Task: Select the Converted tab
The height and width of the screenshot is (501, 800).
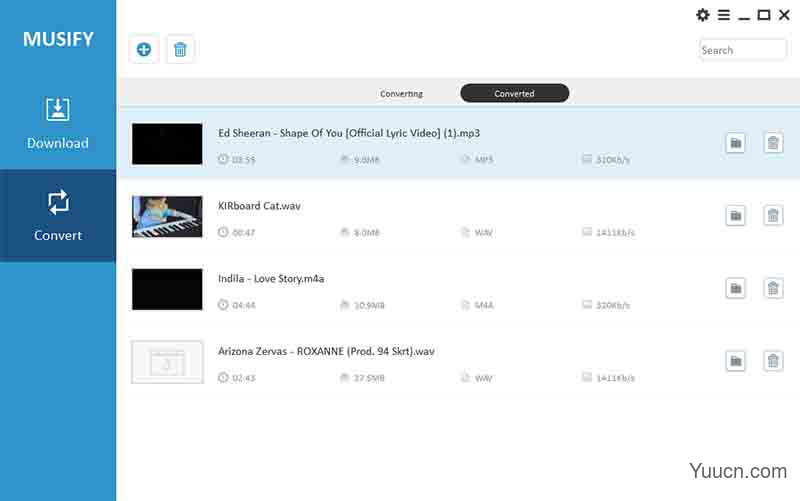Action: click(514, 93)
